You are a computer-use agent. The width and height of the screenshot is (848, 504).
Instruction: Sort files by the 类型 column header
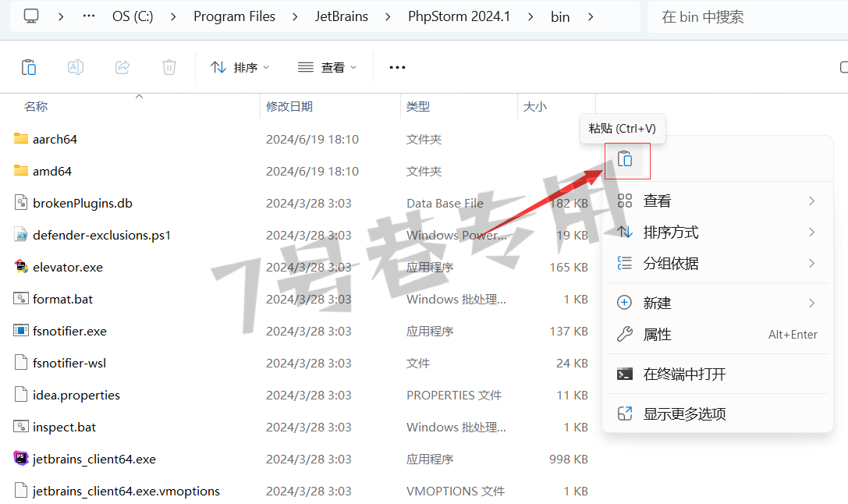tap(418, 107)
